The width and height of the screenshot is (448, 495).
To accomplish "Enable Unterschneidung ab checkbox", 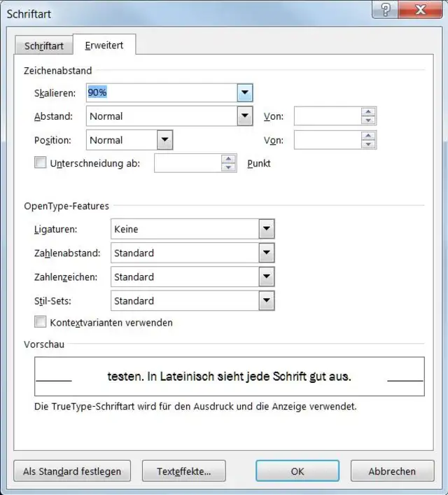I will (40, 163).
